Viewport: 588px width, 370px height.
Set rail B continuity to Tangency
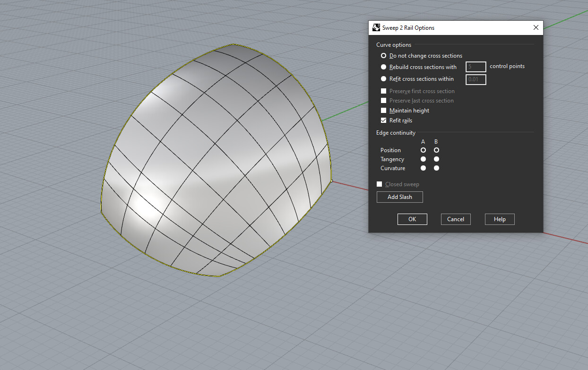(x=436, y=159)
